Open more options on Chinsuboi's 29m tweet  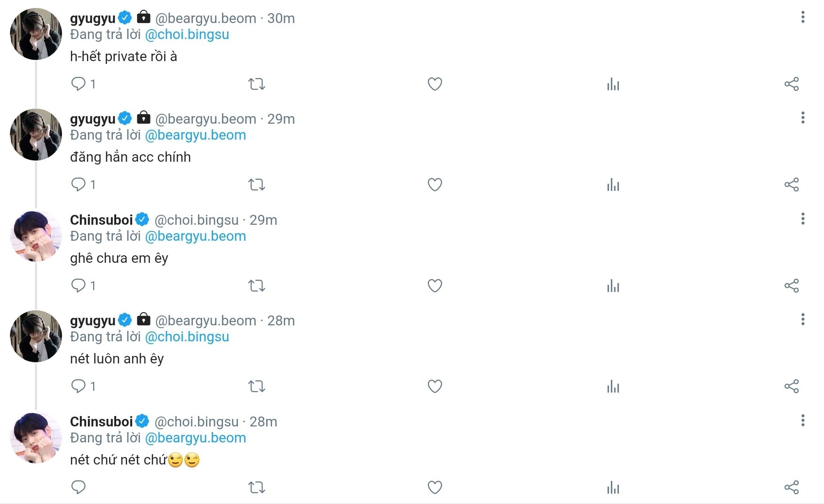pyautogui.click(x=803, y=219)
